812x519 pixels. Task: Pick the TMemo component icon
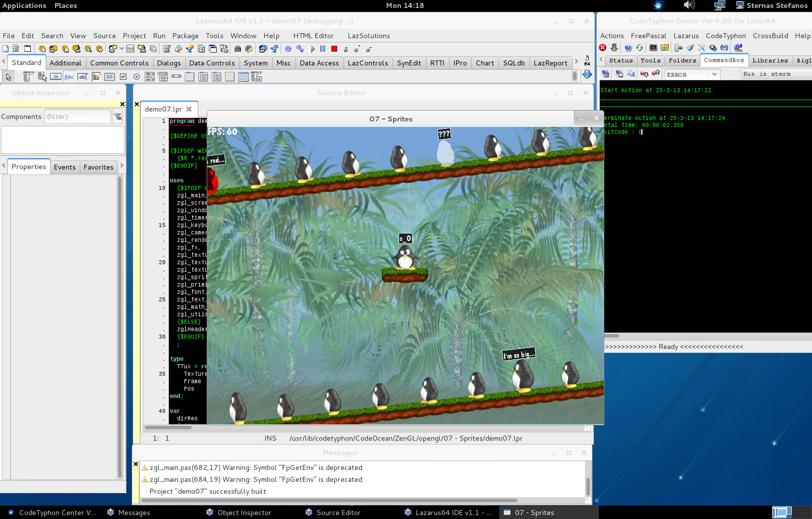[96, 76]
